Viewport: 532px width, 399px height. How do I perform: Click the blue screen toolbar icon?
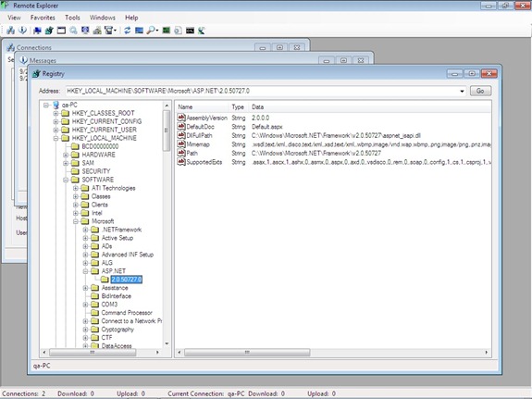click(x=139, y=31)
